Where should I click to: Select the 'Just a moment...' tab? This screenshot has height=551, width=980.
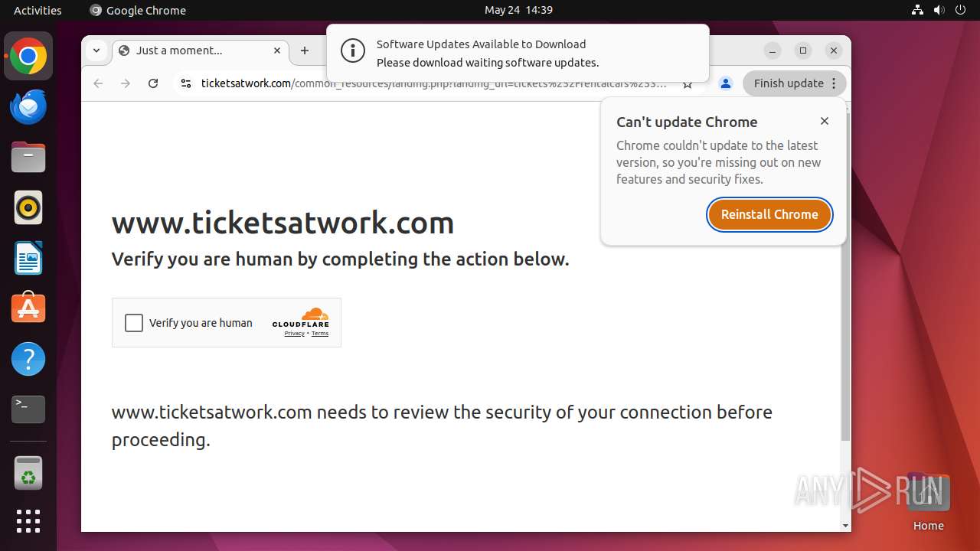click(201, 51)
